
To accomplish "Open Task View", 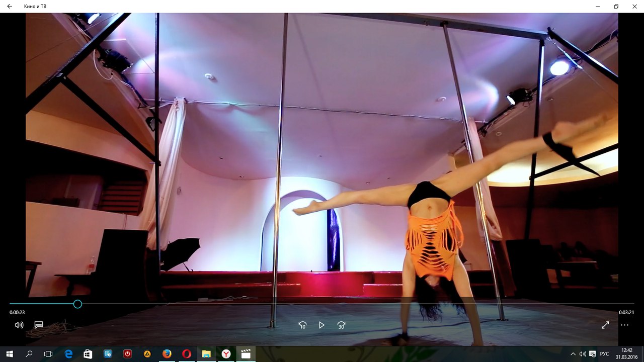I will tap(48, 354).
